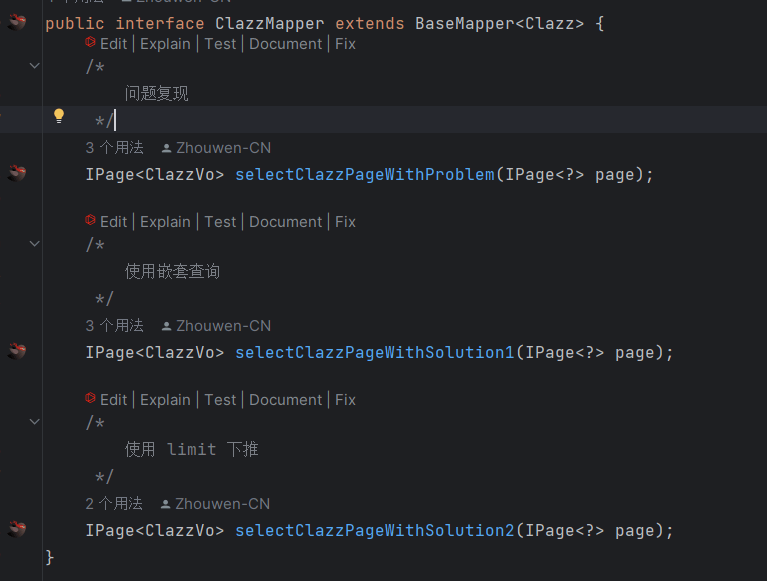767x581 pixels.
Task: Click the extends keyword
Action: point(370,23)
